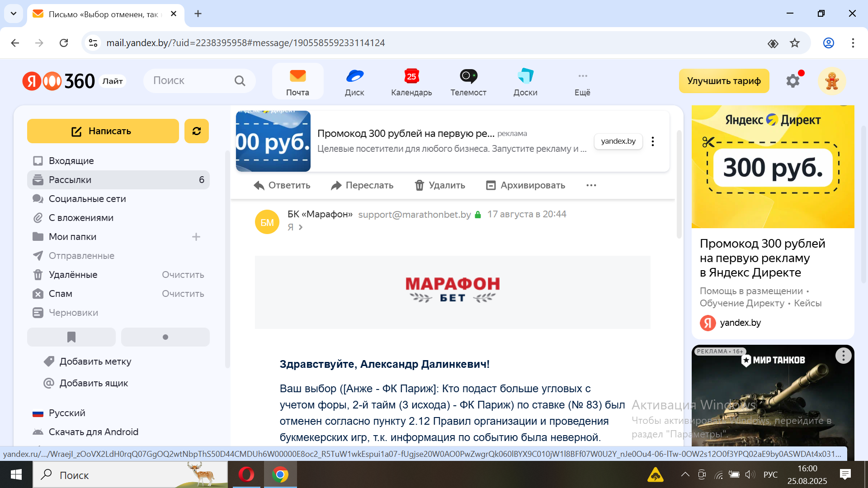
Task: Click green verified lock icon
Action: pyautogui.click(x=478, y=215)
